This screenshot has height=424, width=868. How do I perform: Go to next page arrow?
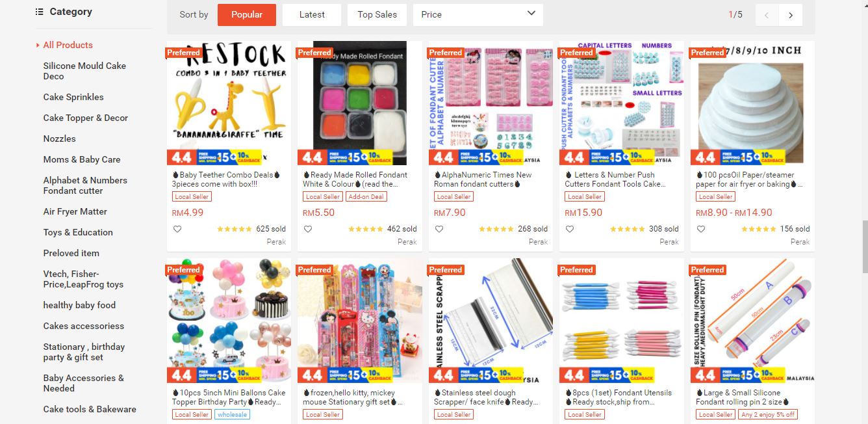pos(791,15)
